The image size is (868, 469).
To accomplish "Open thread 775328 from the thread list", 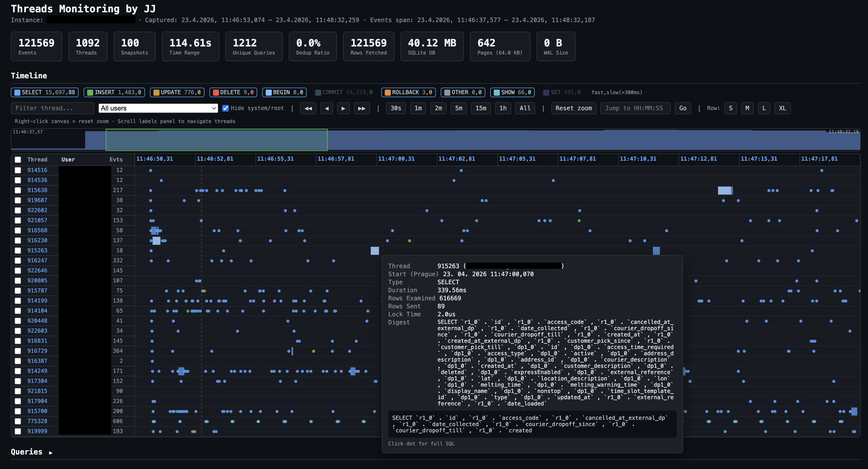I will pyautogui.click(x=37, y=421).
